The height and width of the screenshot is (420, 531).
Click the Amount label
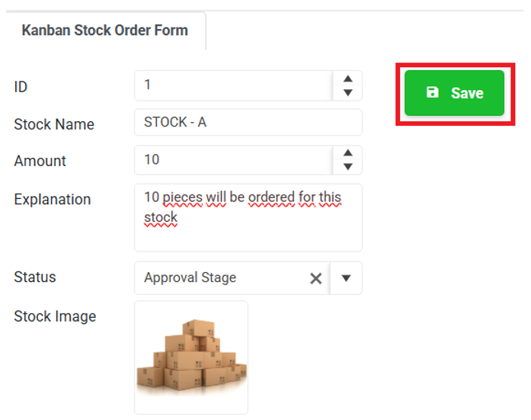pyautogui.click(x=40, y=161)
